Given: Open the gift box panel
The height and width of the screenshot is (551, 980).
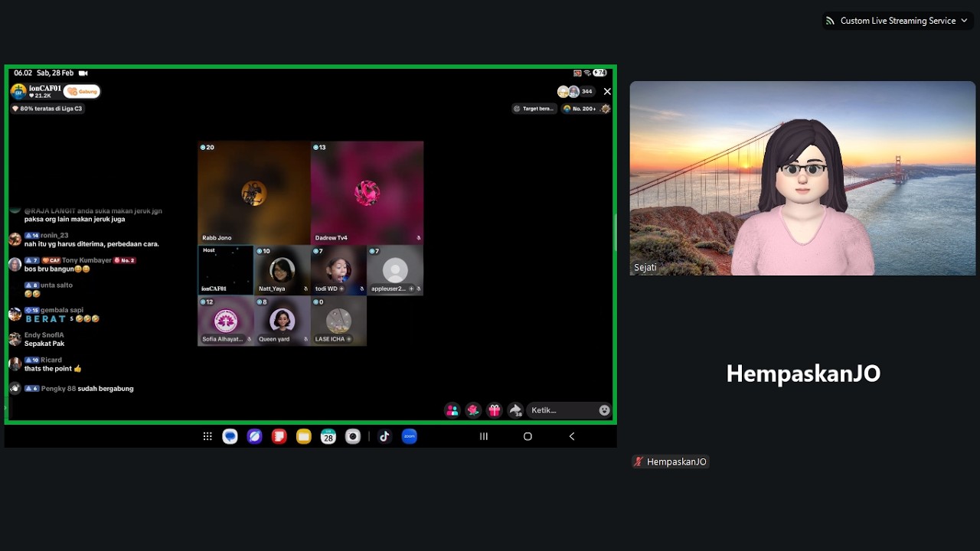Looking at the screenshot, I should click(x=495, y=410).
